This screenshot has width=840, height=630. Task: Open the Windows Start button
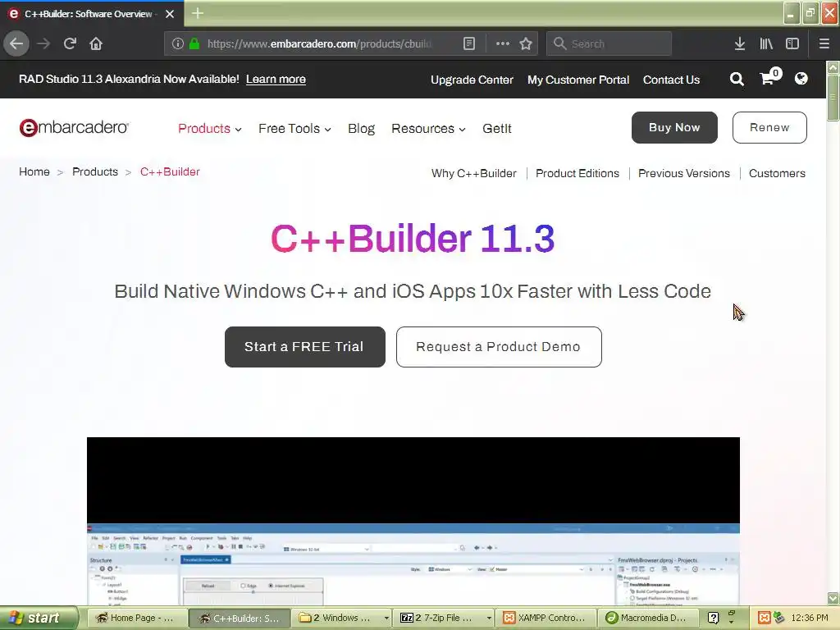38,618
